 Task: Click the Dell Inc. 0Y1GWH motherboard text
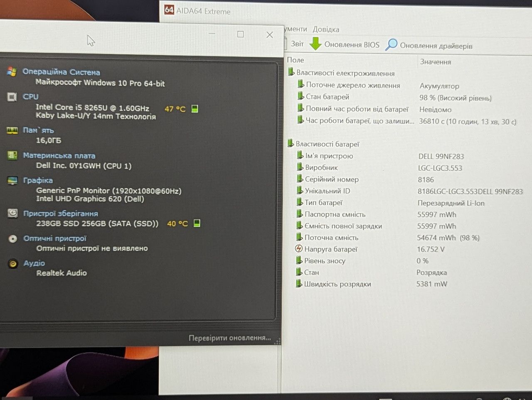tap(84, 166)
